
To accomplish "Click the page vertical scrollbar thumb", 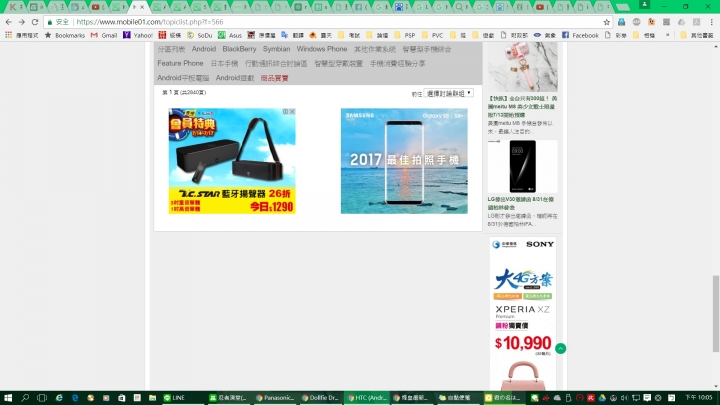I will 716,314.
